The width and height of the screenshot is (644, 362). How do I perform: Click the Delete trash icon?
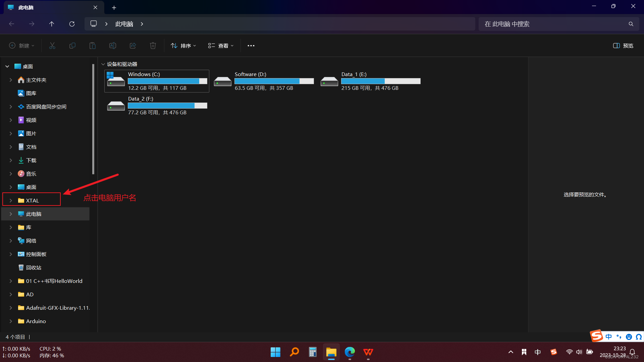pyautogui.click(x=153, y=46)
